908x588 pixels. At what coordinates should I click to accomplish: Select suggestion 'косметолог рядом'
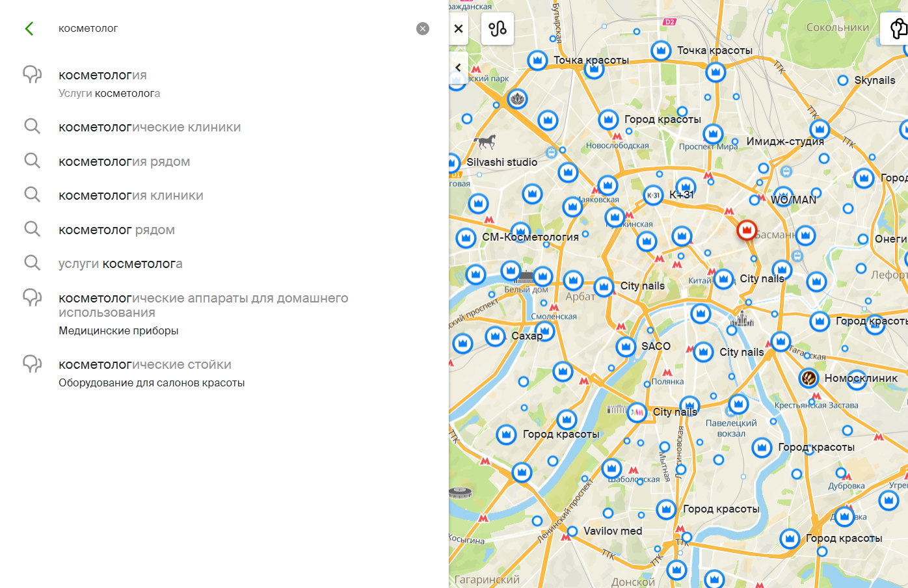pyautogui.click(x=224, y=230)
